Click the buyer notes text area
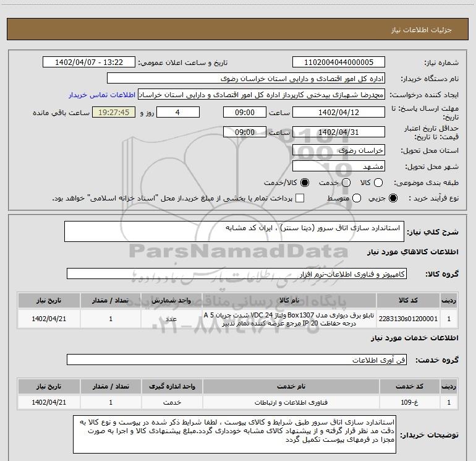 point(235,434)
